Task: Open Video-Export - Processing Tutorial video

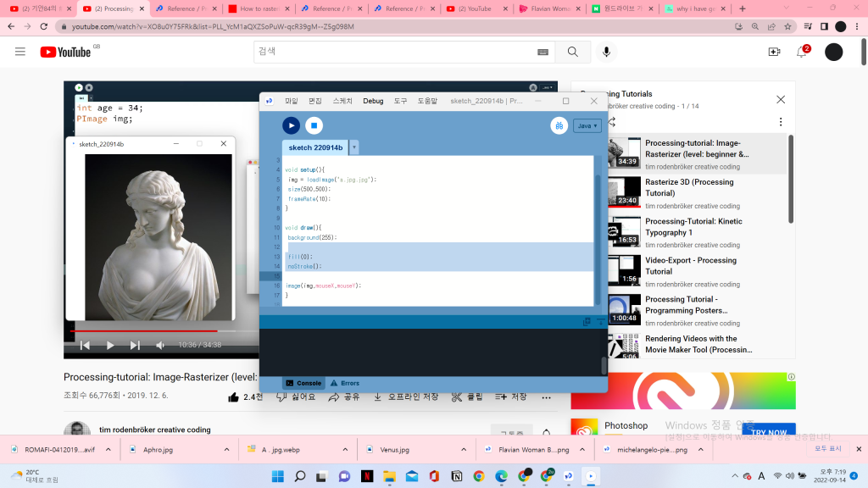Action: point(691,266)
